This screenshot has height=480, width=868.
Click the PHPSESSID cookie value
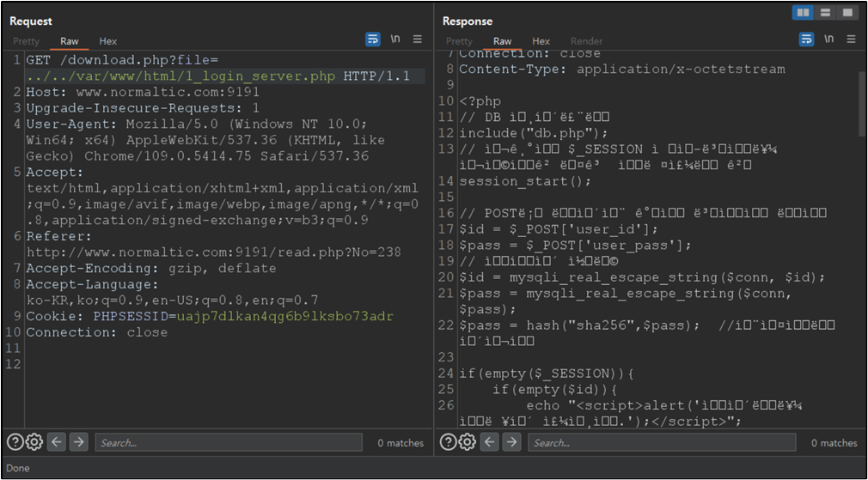(285, 316)
